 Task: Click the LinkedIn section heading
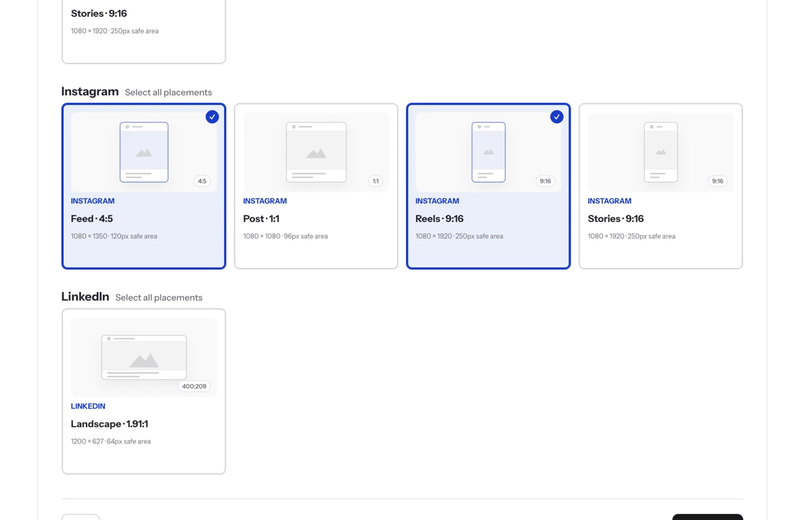85,297
